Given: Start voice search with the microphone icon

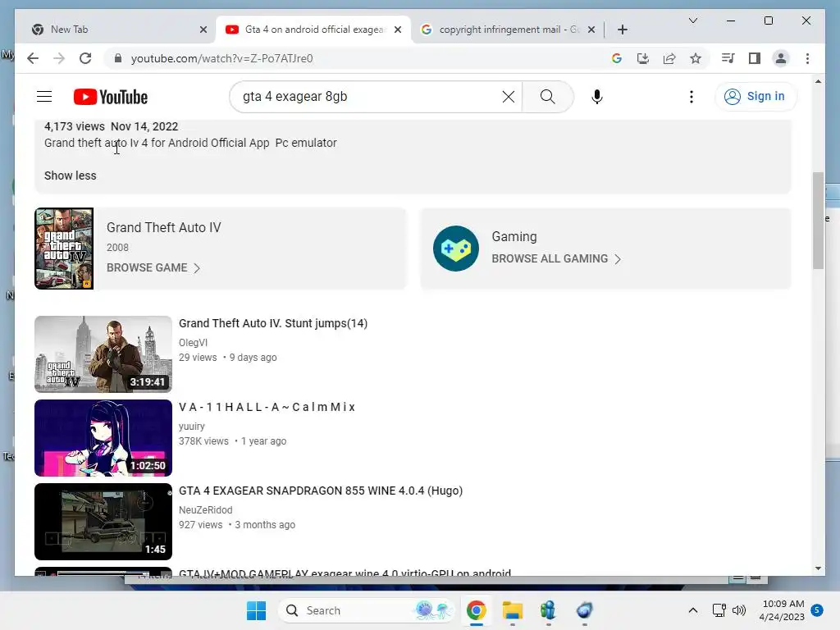Looking at the screenshot, I should [x=597, y=97].
